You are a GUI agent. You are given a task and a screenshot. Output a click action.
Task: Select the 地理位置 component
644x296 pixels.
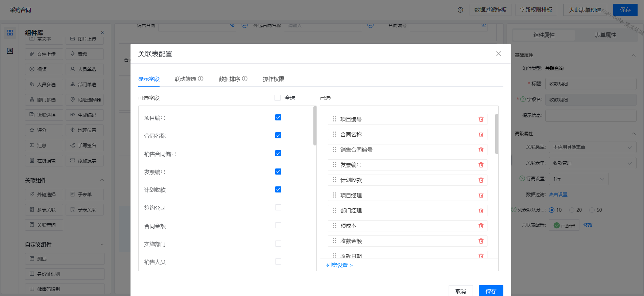point(85,130)
